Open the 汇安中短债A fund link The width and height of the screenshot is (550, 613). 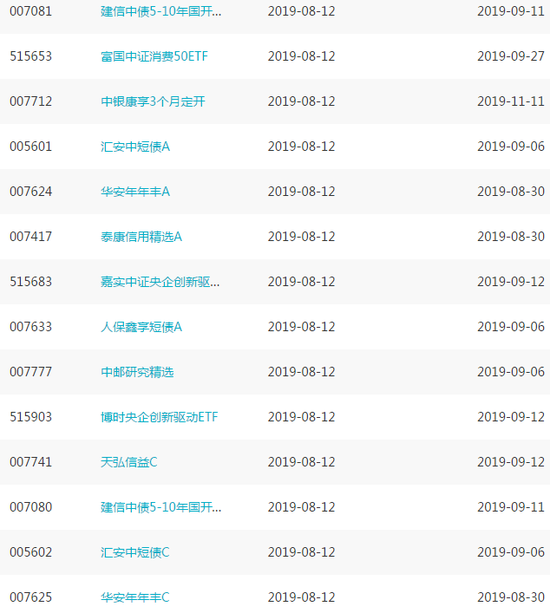tap(135, 147)
